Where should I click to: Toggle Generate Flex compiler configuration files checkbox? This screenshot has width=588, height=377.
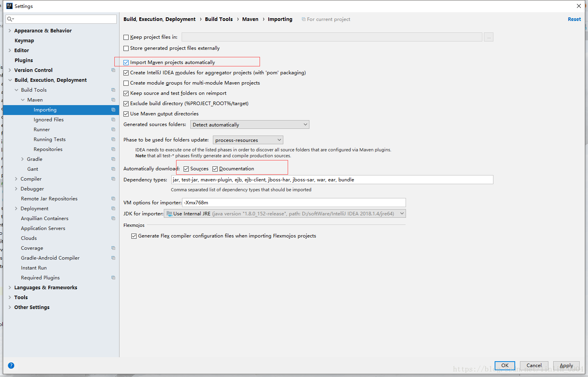point(134,236)
